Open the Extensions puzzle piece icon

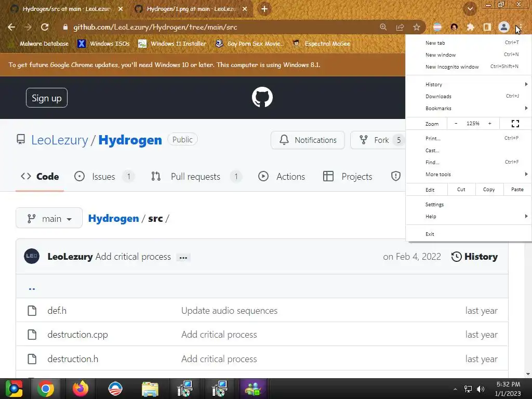pos(470,27)
